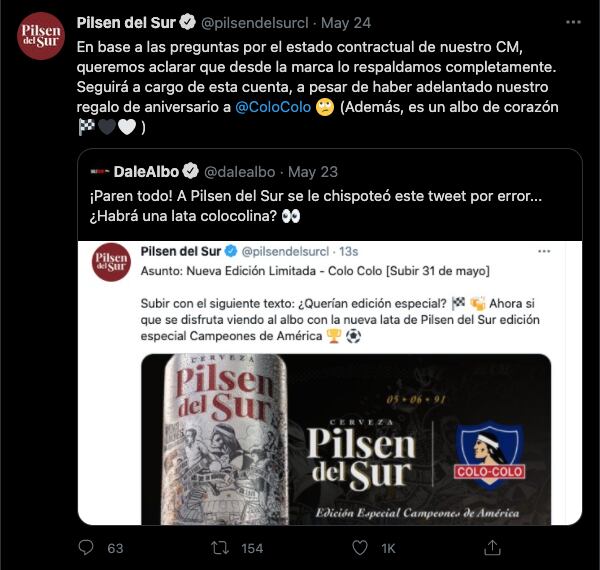This screenshot has height=570, width=600.
Task: Open the three-dot more options menu
Action: pyautogui.click(x=571, y=21)
